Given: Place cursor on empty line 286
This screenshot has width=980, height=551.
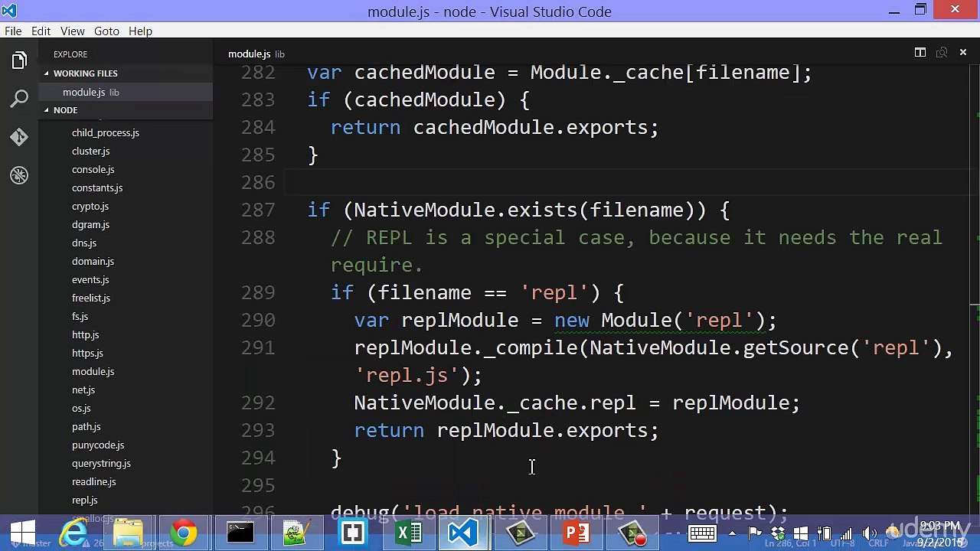Looking at the screenshot, I should [628, 183].
